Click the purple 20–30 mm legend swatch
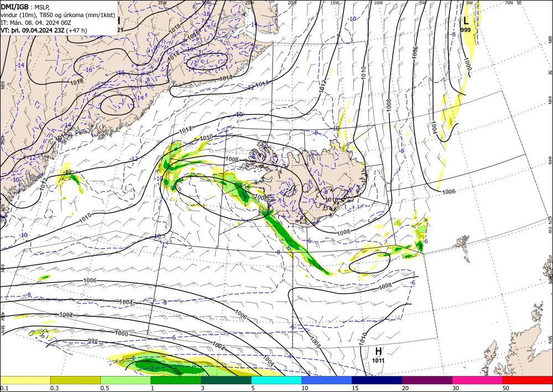553x392 pixels. pyautogui.click(x=427, y=380)
